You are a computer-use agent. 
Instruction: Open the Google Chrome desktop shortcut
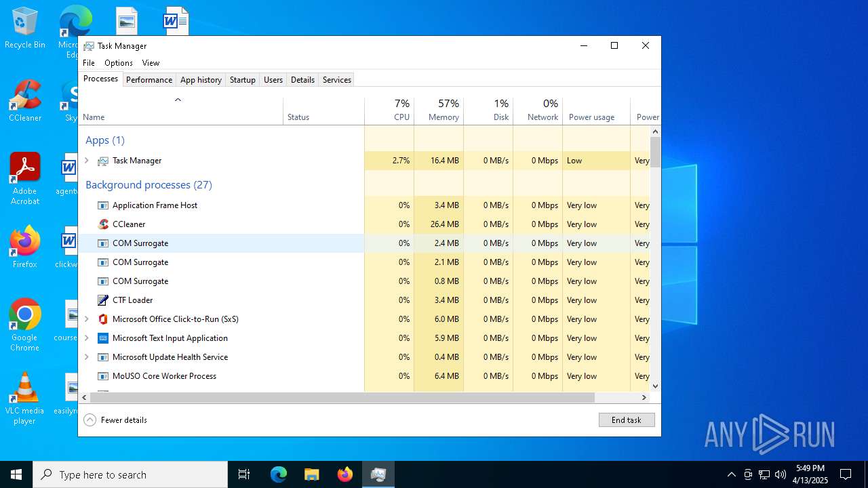(25, 325)
